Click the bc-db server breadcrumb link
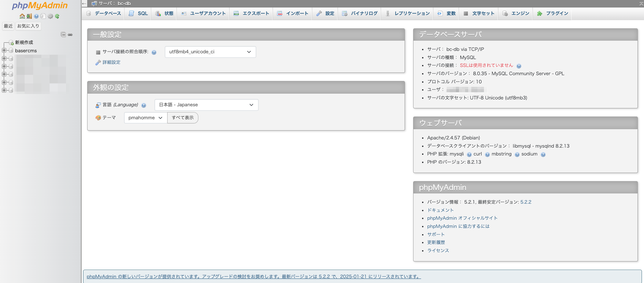 [124, 3]
